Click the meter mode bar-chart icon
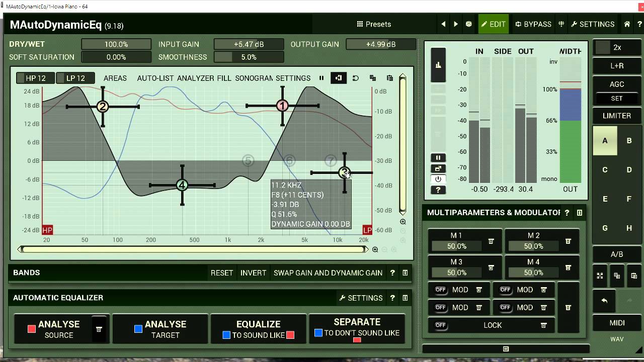 (x=438, y=65)
